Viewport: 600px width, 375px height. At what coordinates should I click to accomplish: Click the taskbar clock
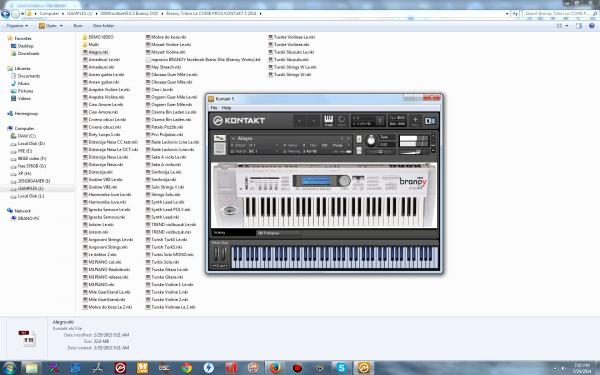582,368
